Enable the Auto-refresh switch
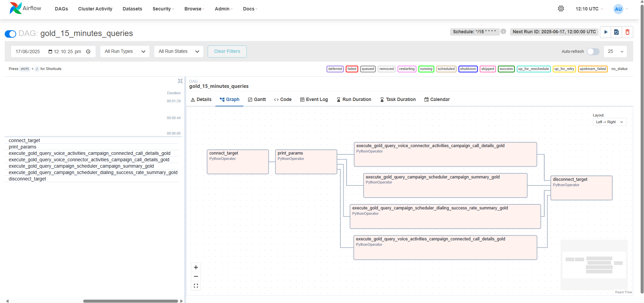This screenshot has width=644, height=303. pyautogui.click(x=593, y=52)
